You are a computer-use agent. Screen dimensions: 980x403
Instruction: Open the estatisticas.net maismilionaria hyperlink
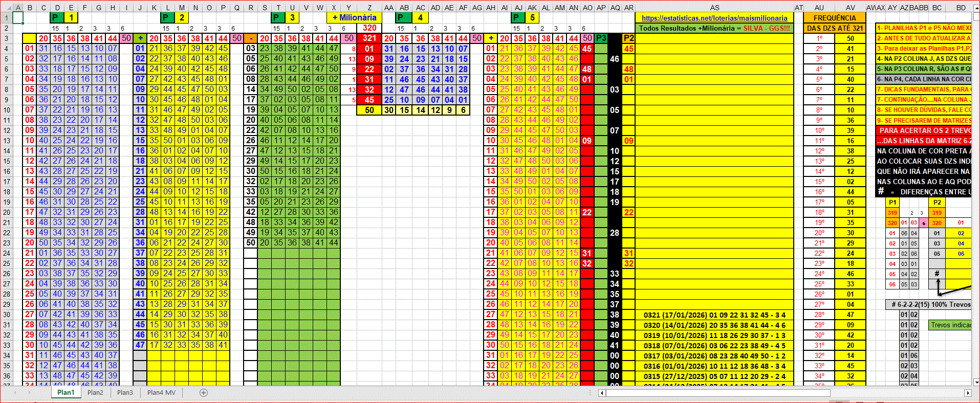pyautogui.click(x=714, y=18)
